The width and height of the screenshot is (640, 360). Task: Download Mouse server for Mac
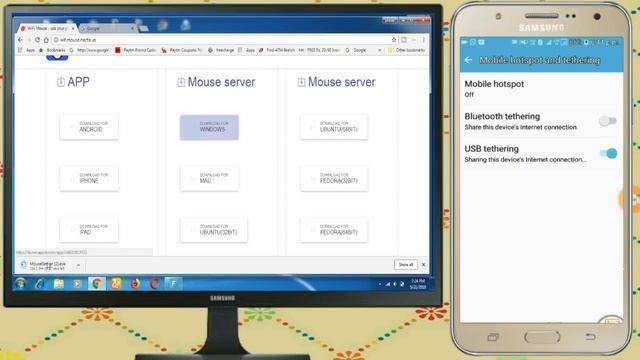click(x=209, y=178)
